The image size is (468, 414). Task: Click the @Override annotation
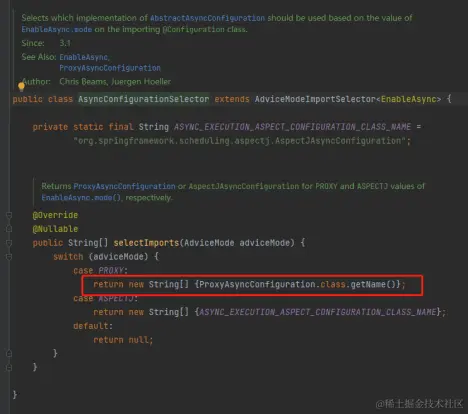click(55, 215)
